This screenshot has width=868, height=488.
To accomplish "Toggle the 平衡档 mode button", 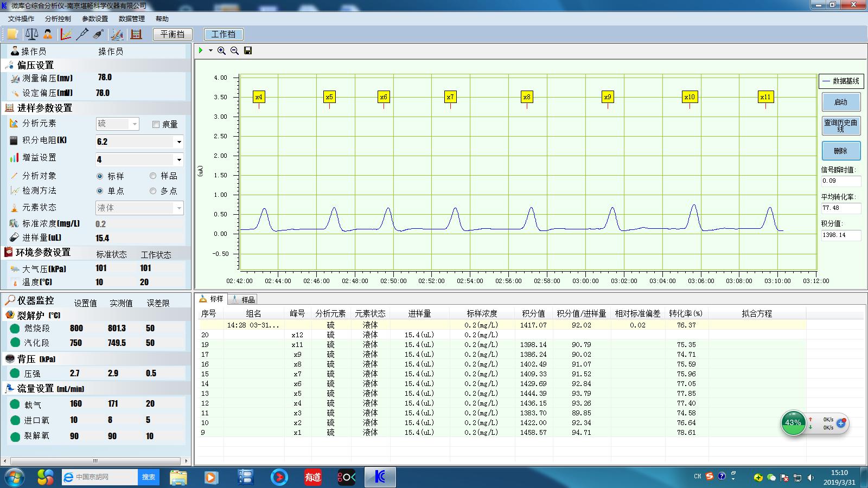I will click(173, 34).
